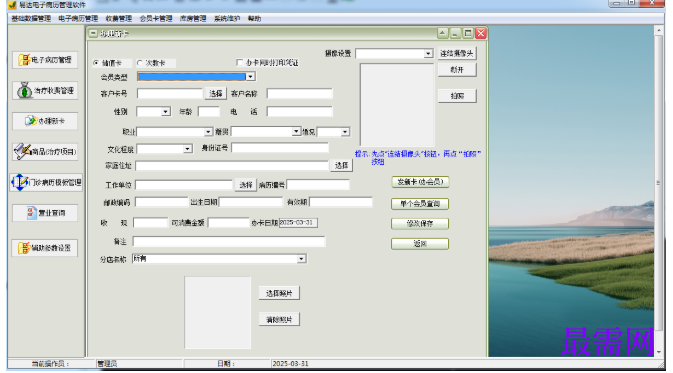The image size is (673, 373).
Task: Enable 办卡同时打印凭证 checkbox
Action: pyautogui.click(x=239, y=63)
